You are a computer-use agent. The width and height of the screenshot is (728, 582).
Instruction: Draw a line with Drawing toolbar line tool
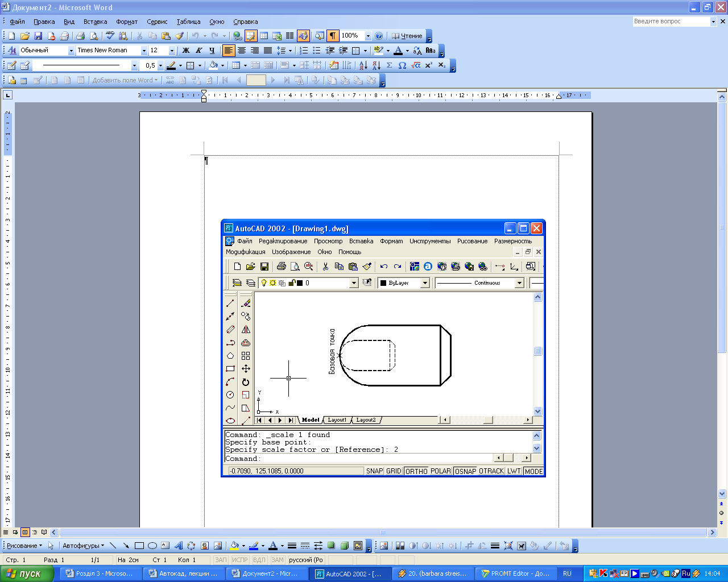(x=113, y=546)
